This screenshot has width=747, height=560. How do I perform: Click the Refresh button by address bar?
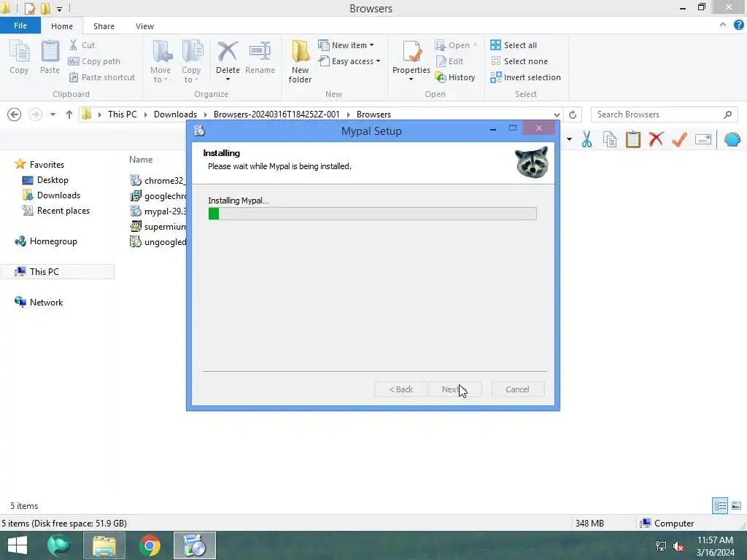tap(573, 114)
